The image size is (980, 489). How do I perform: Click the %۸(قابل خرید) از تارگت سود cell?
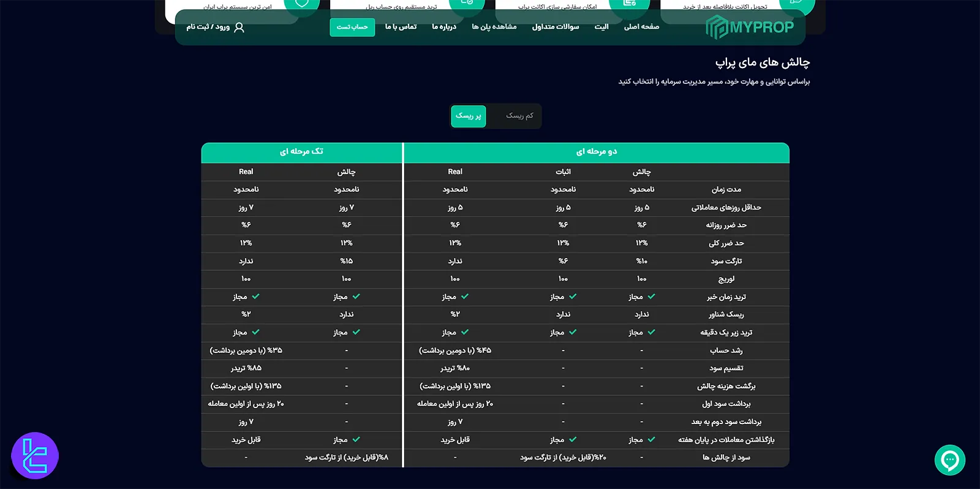(347, 457)
